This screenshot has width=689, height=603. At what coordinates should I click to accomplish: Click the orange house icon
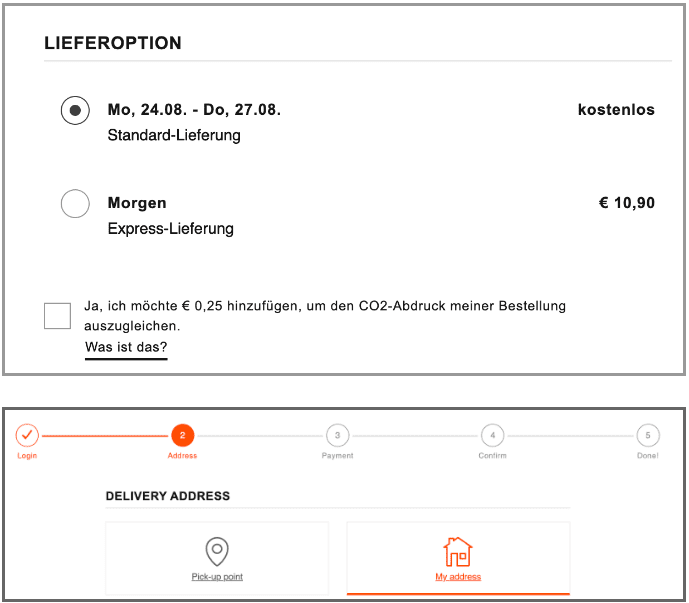click(x=458, y=552)
